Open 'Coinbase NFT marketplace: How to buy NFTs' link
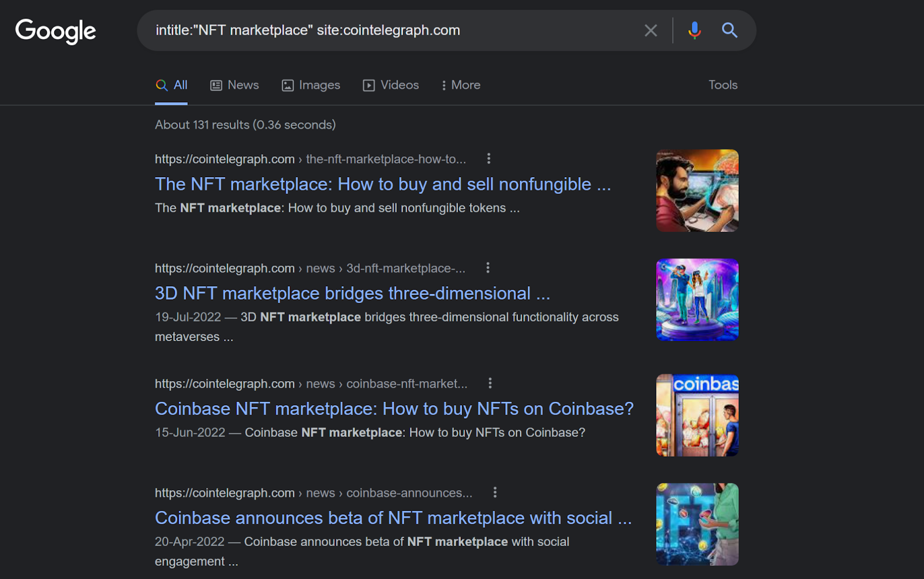This screenshot has height=579, width=924. pyautogui.click(x=394, y=409)
